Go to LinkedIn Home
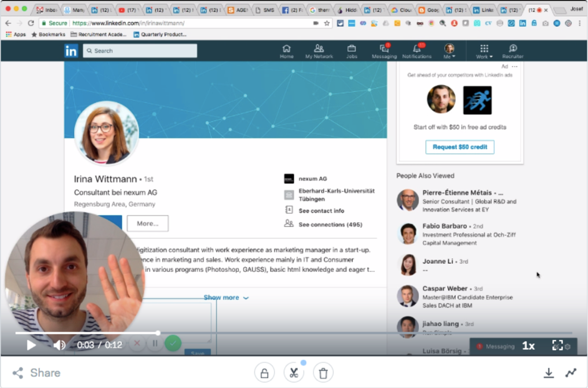588x388 pixels. tap(286, 51)
